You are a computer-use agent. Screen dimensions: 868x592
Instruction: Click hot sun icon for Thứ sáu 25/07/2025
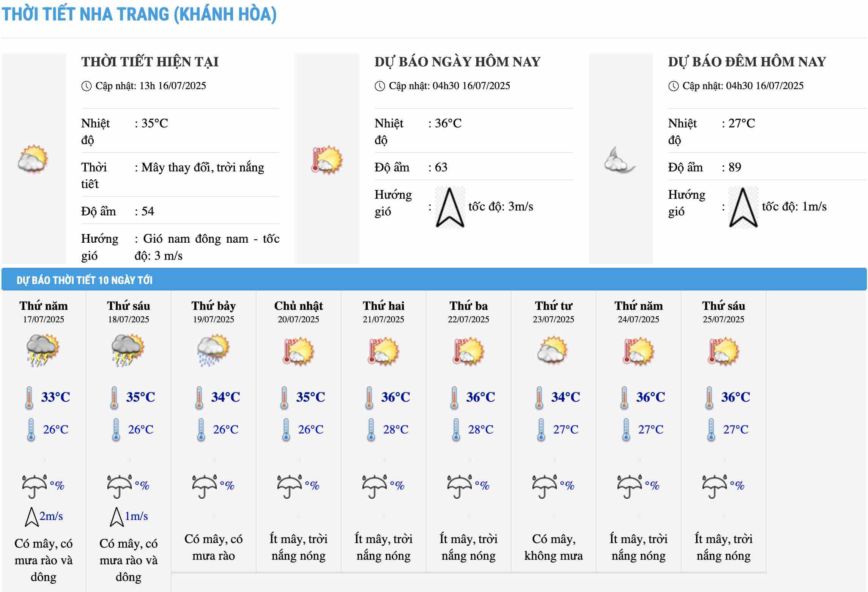click(723, 351)
